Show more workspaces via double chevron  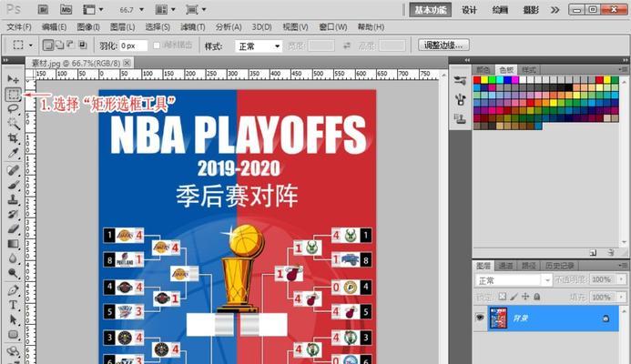[x=555, y=10]
